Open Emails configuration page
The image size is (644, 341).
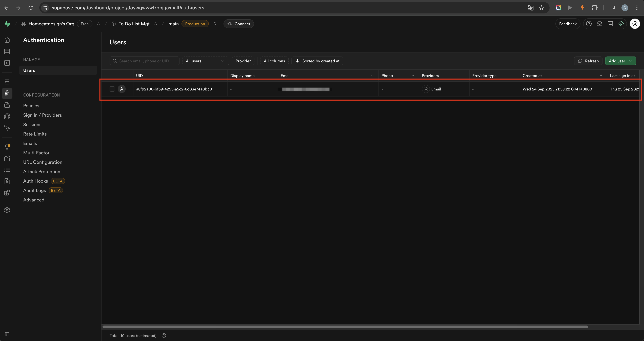(30, 143)
